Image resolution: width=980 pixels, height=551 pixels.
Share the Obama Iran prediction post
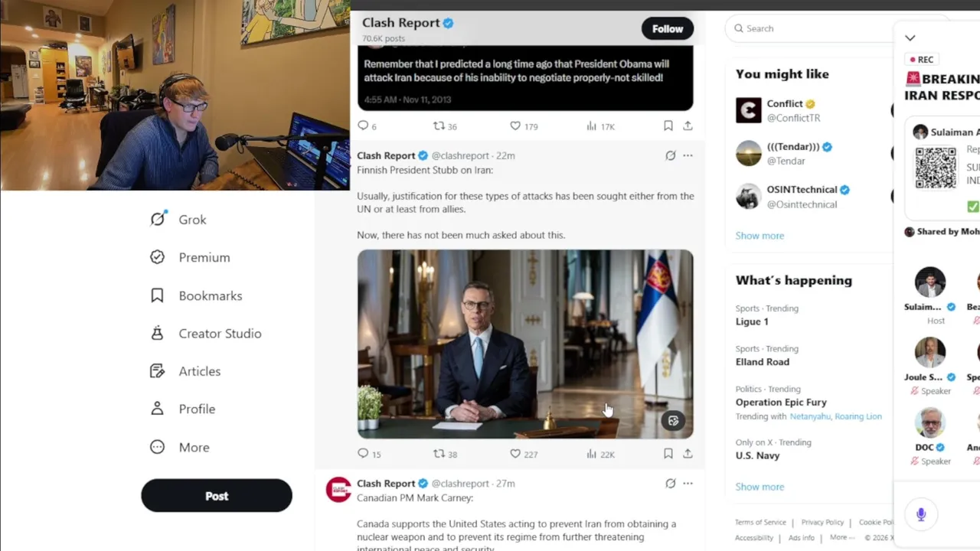(x=688, y=126)
